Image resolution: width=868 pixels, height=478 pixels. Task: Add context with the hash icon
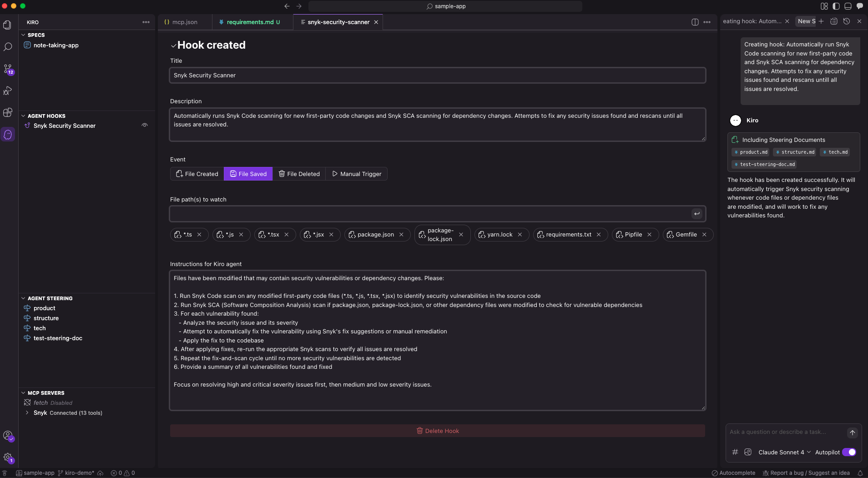pyautogui.click(x=735, y=452)
